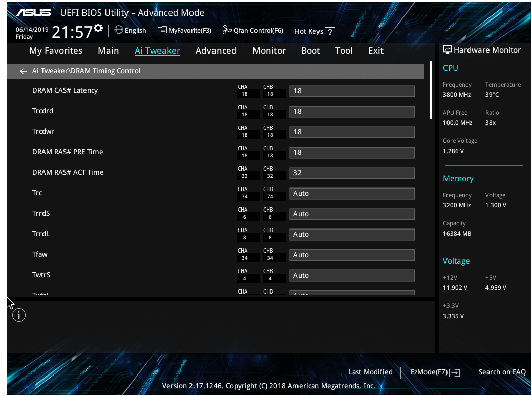The width and height of the screenshot is (532, 396).
Task: Select the TwtrS row label
Action: 41,275
